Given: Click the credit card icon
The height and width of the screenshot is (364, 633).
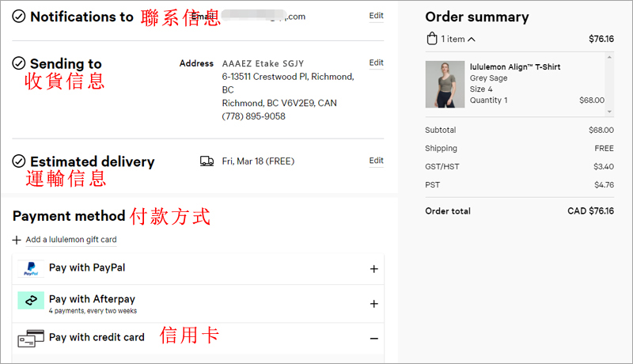Looking at the screenshot, I should 31,338.
